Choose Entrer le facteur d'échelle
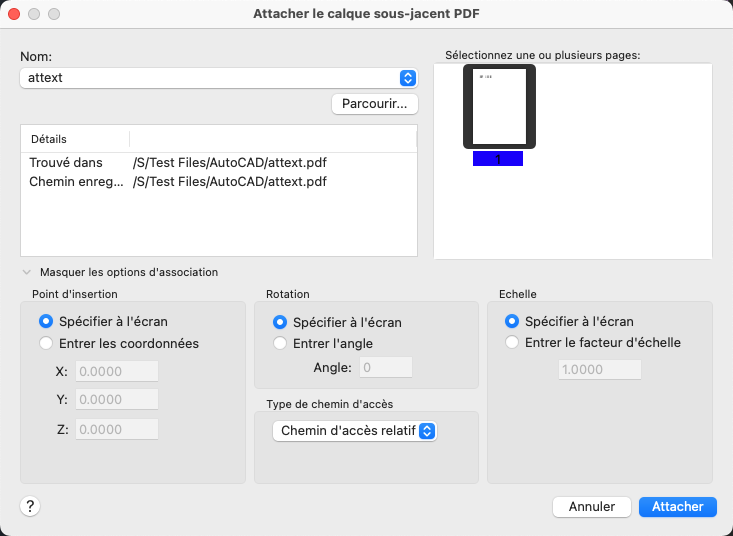This screenshot has width=733, height=536. click(x=513, y=343)
